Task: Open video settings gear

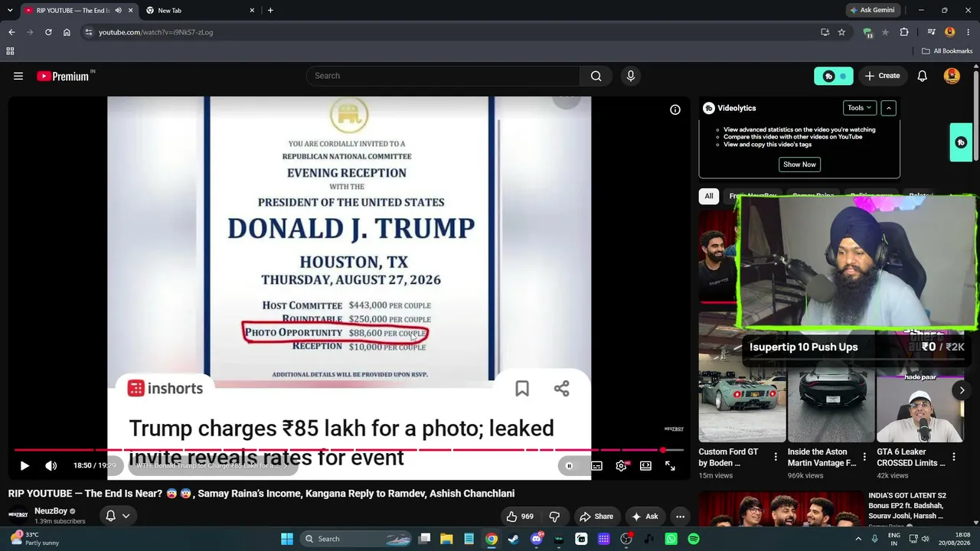Action: click(x=621, y=465)
